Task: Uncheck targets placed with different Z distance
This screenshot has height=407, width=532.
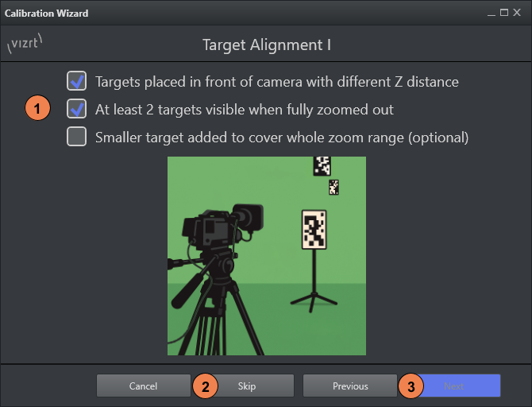Action: pyautogui.click(x=77, y=81)
